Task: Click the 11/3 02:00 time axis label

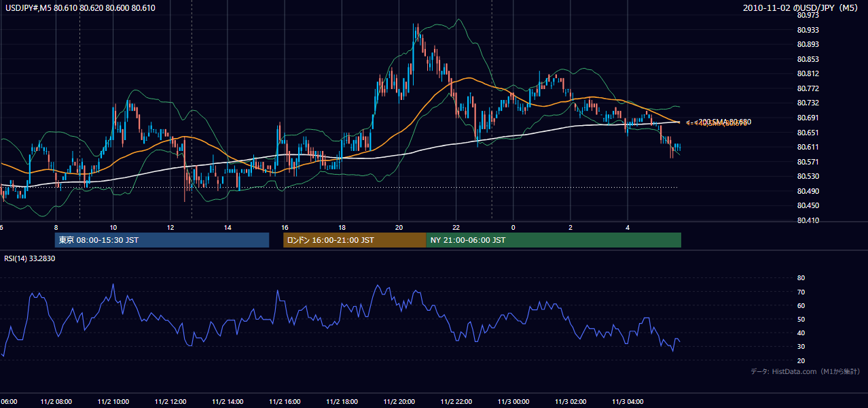Action: pos(571,402)
